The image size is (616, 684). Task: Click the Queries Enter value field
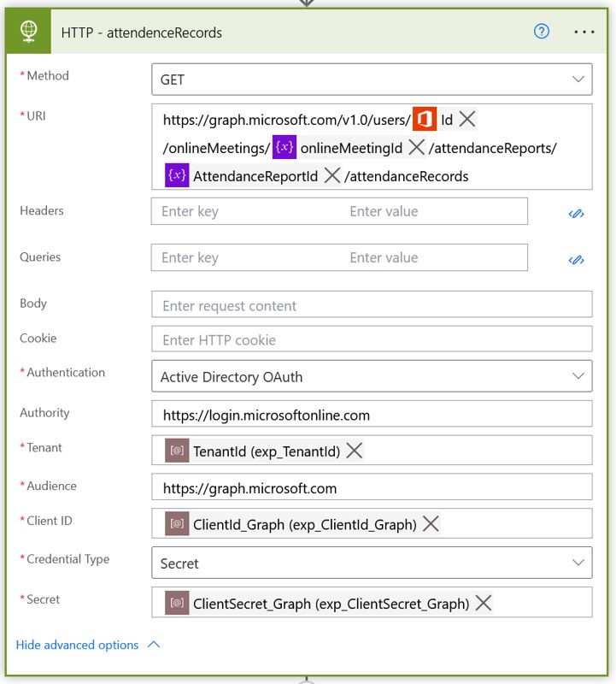coord(434,257)
